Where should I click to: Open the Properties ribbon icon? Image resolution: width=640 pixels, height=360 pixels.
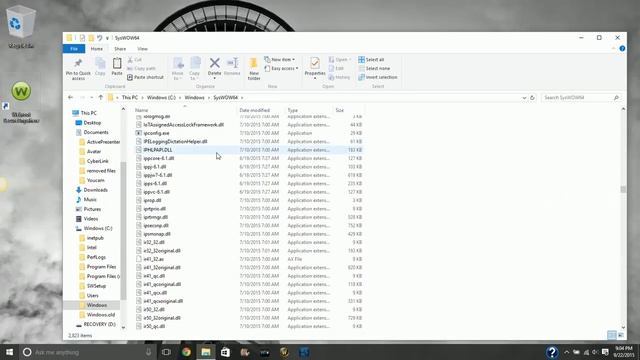tap(315, 63)
